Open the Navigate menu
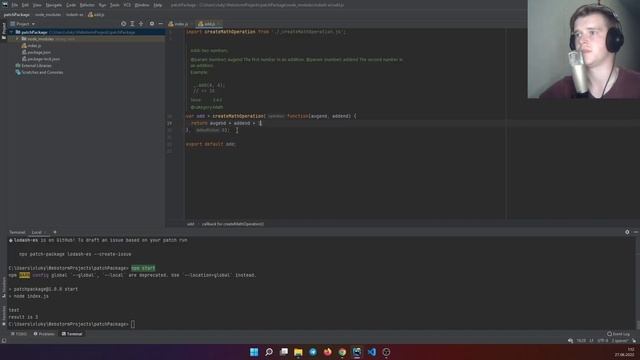Viewport: 640px width, 360px height. (x=53, y=5)
